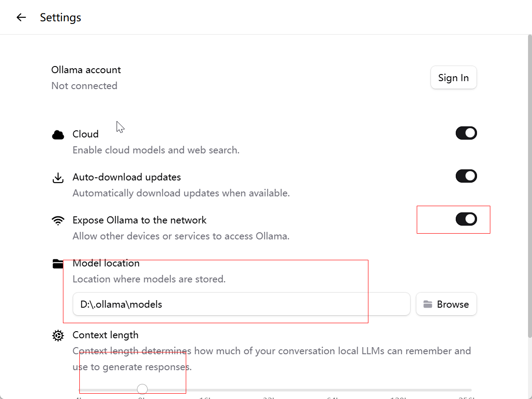The height and width of the screenshot is (399, 532).
Task: Sign in to Ollama account
Action: click(x=454, y=78)
